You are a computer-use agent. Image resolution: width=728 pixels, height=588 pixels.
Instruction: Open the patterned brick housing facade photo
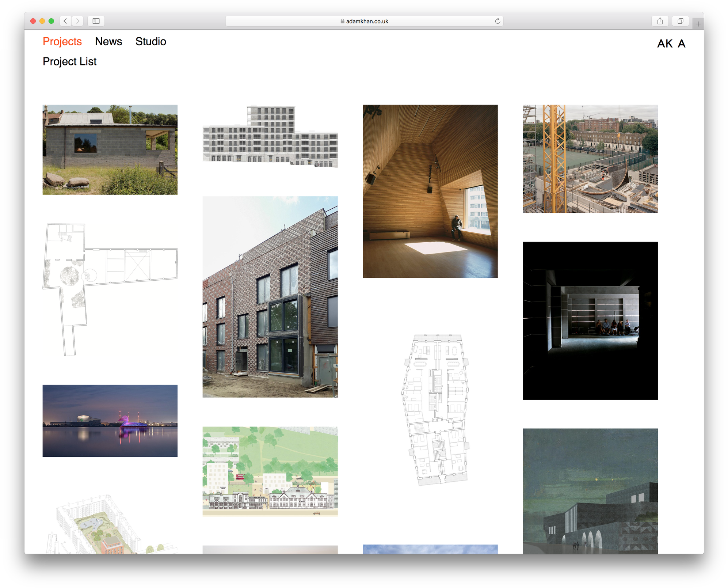[270, 297]
